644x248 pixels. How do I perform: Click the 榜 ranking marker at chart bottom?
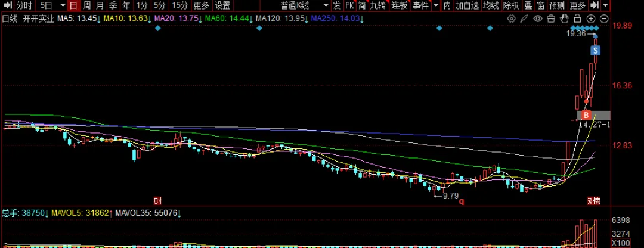pyautogui.click(x=594, y=201)
